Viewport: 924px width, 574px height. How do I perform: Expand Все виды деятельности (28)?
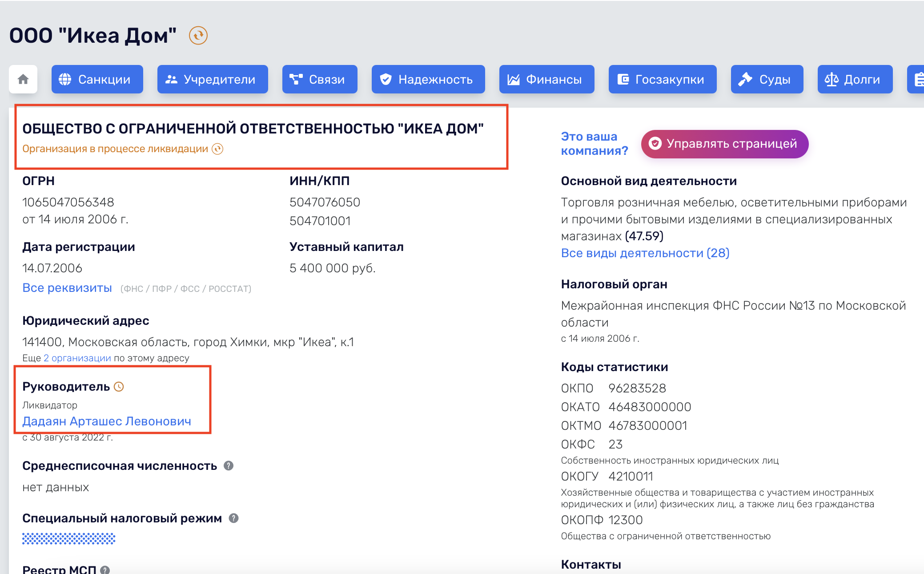[645, 253]
